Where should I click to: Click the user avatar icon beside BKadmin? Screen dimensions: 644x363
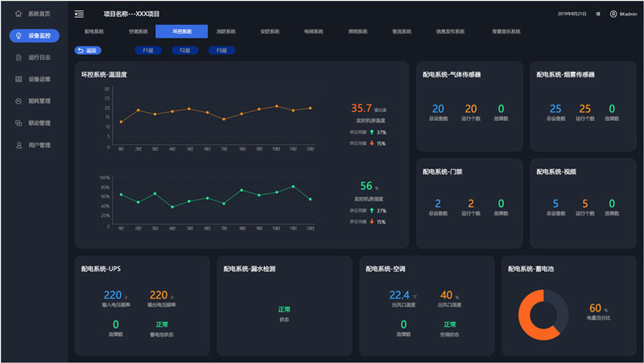pyautogui.click(x=613, y=14)
